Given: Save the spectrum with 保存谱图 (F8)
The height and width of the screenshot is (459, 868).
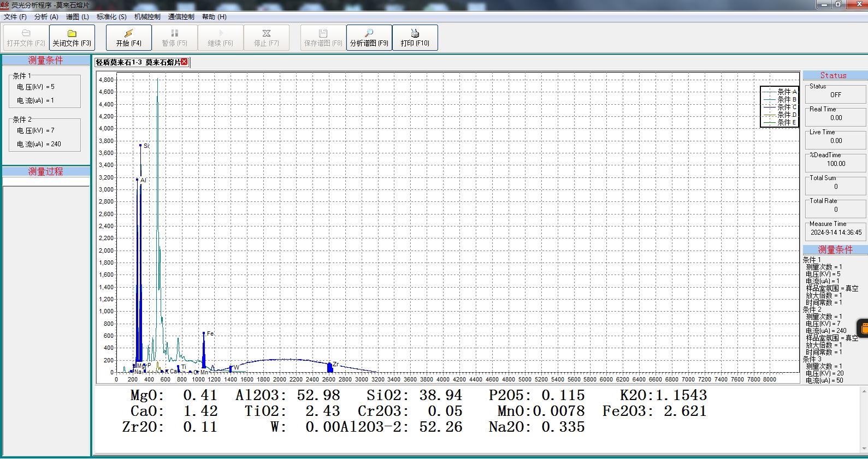Looking at the screenshot, I should pyautogui.click(x=323, y=38).
